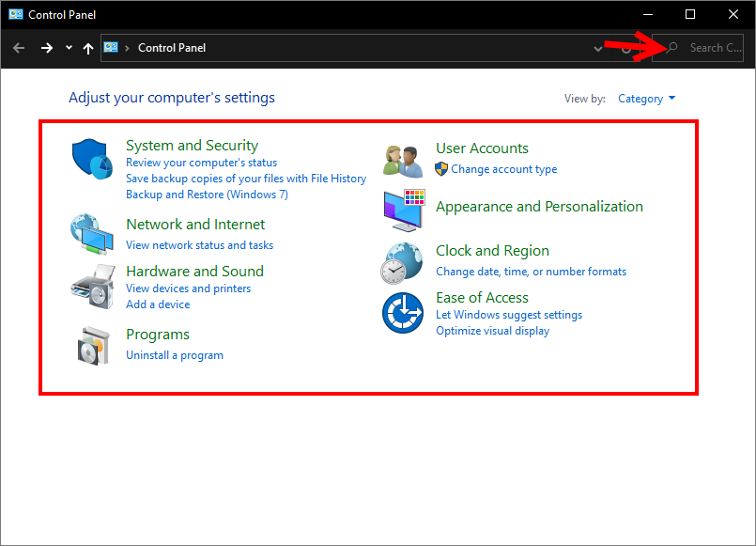The height and width of the screenshot is (546, 756).
Task: Go up one level with up arrow
Action: point(87,48)
